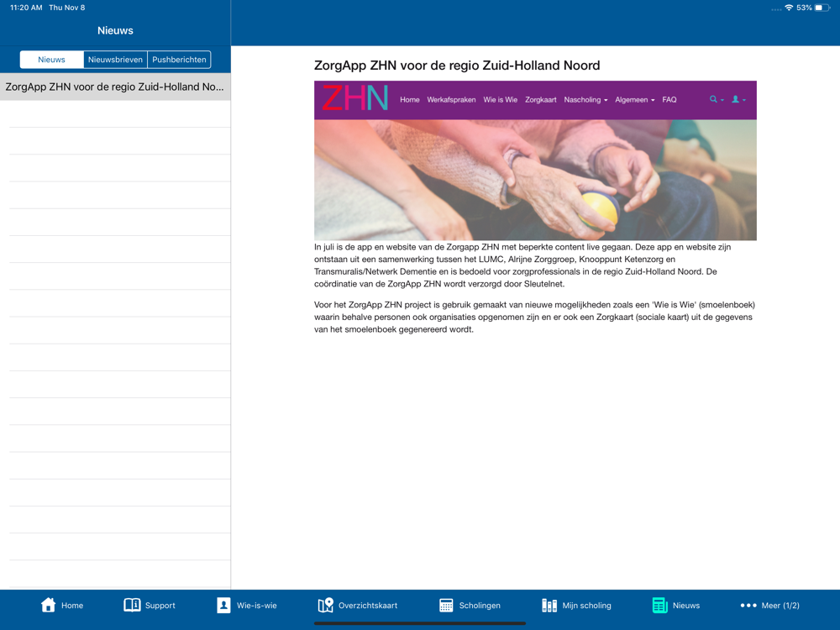Image resolution: width=840 pixels, height=630 pixels.
Task: Click the user profile icon in ZHN banner
Action: 736,99
